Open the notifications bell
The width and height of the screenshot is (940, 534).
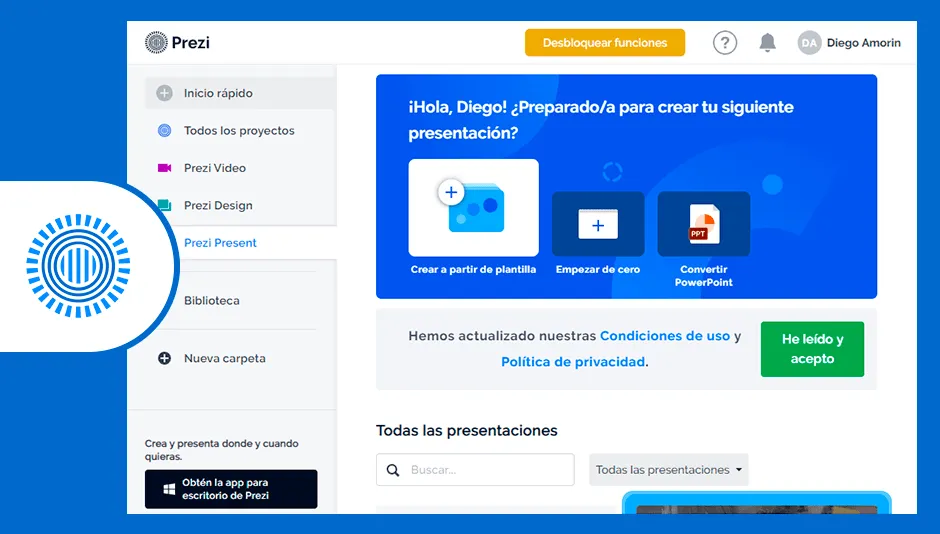(x=767, y=43)
